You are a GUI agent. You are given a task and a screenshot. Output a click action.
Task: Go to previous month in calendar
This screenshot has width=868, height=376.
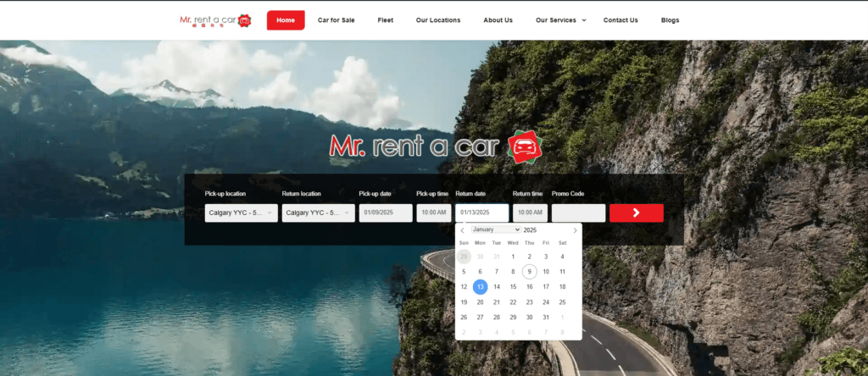pyautogui.click(x=462, y=230)
